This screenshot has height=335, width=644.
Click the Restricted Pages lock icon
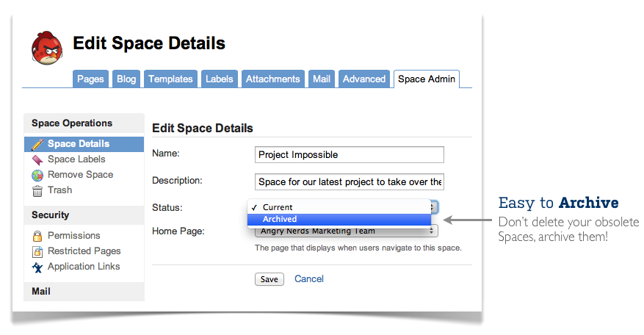(x=37, y=251)
